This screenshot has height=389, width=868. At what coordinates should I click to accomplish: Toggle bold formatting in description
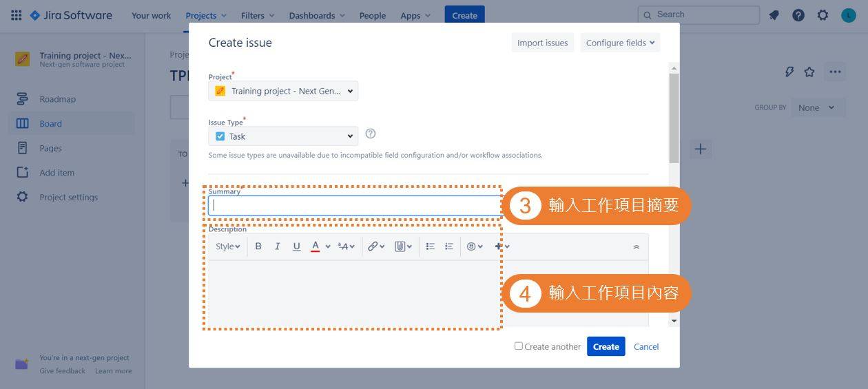point(258,246)
